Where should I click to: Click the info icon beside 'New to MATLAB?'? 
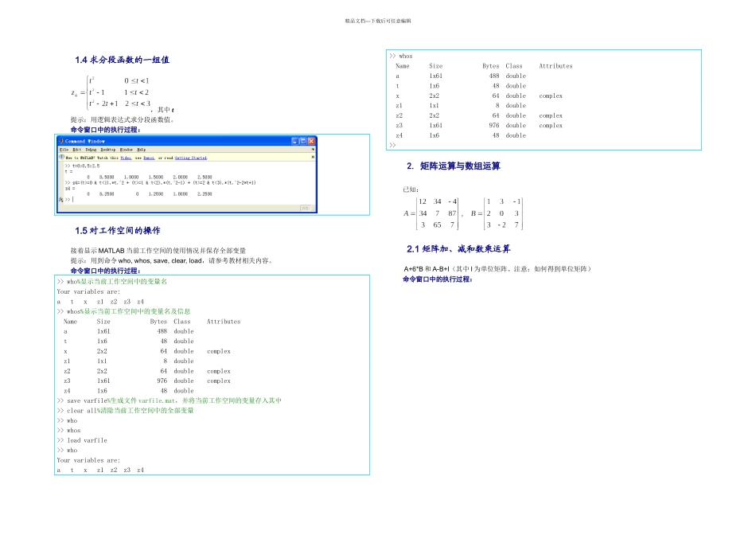coord(62,158)
